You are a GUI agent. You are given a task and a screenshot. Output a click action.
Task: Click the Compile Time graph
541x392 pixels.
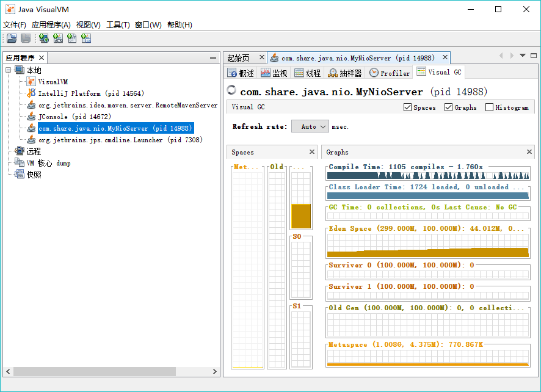click(x=428, y=176)
